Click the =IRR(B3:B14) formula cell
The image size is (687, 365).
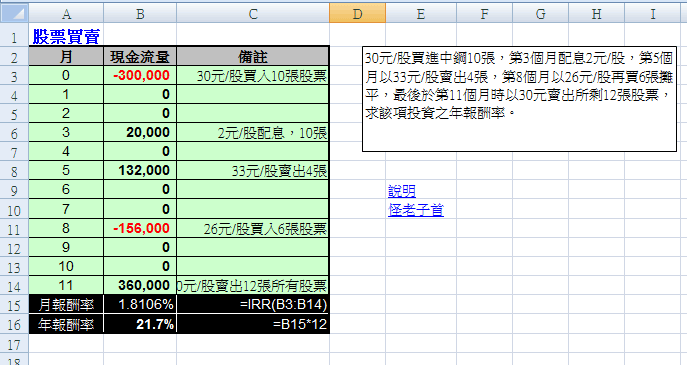(253, 304)
